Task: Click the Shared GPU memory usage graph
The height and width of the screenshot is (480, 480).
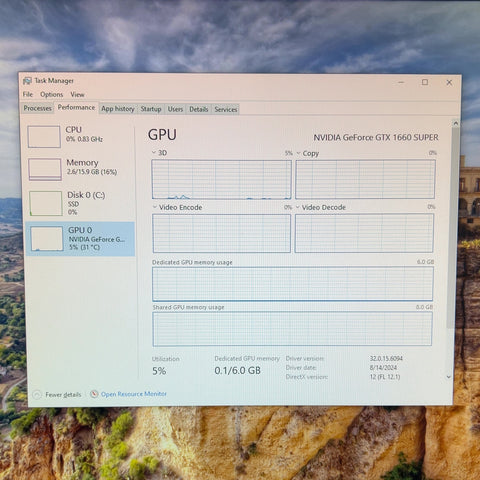Action: coord(292,329)
